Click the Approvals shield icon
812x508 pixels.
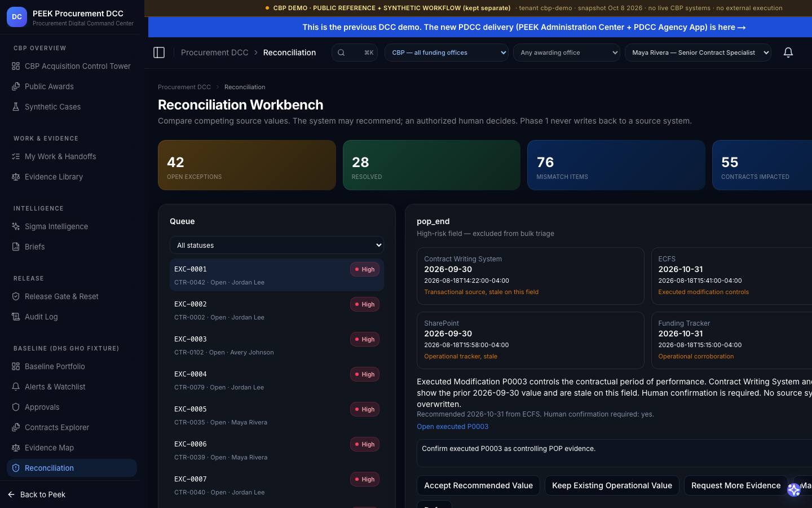pyautogui.click(x=16, y=407)
